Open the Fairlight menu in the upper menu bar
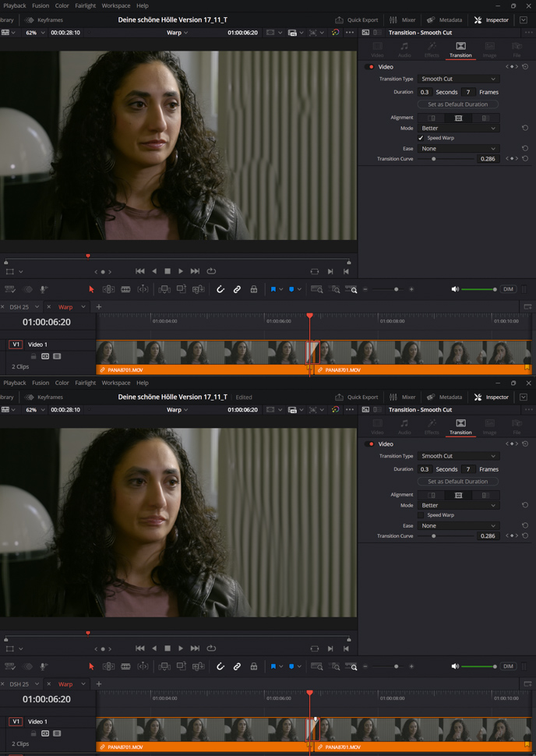Screen dimensions: 536x756 [85, 5]
